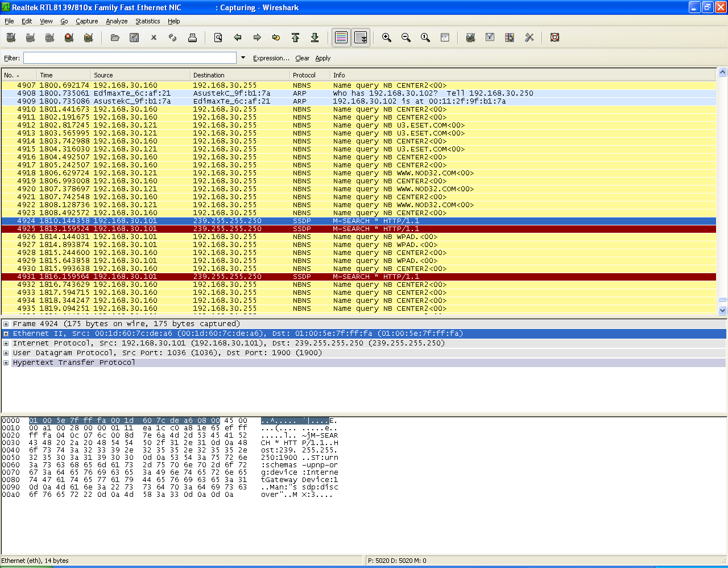Print packets toolbar icon
The image size is (728, 568).
pos(192,38)
